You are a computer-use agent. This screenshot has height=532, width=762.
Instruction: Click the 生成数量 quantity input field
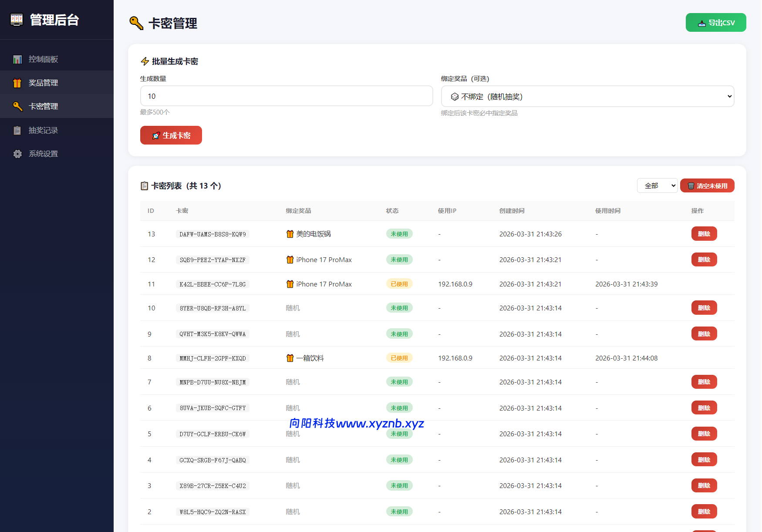pyautogui.click(x=286, y=96)
